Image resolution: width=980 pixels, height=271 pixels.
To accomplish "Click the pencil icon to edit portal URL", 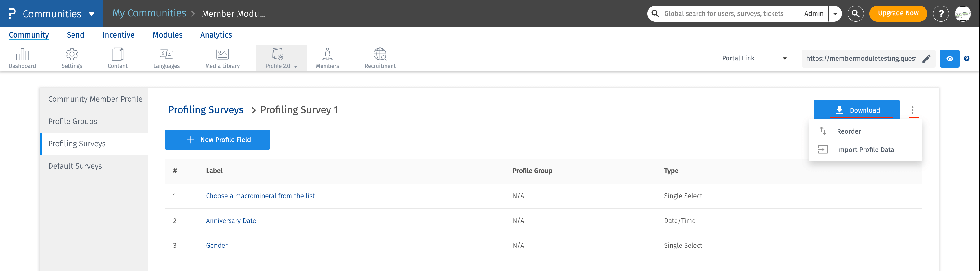I will coord(927,59).
